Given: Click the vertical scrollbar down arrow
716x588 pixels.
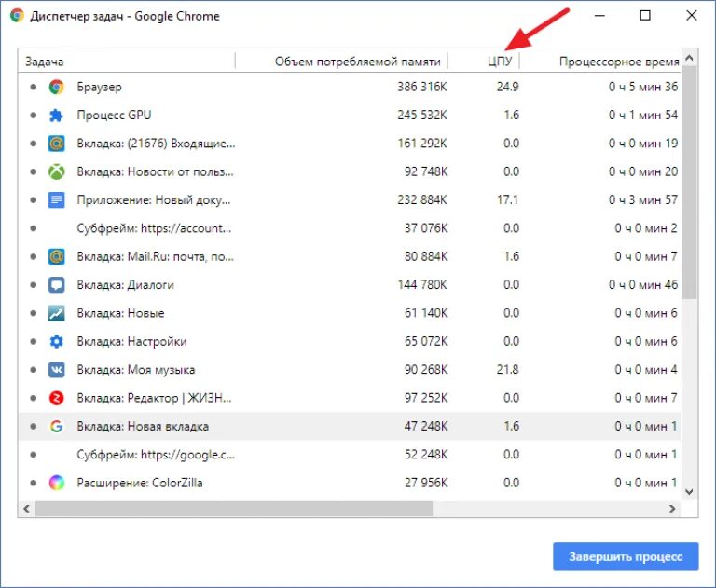Looking at the screenshot, I should click(x=689, y=492).
